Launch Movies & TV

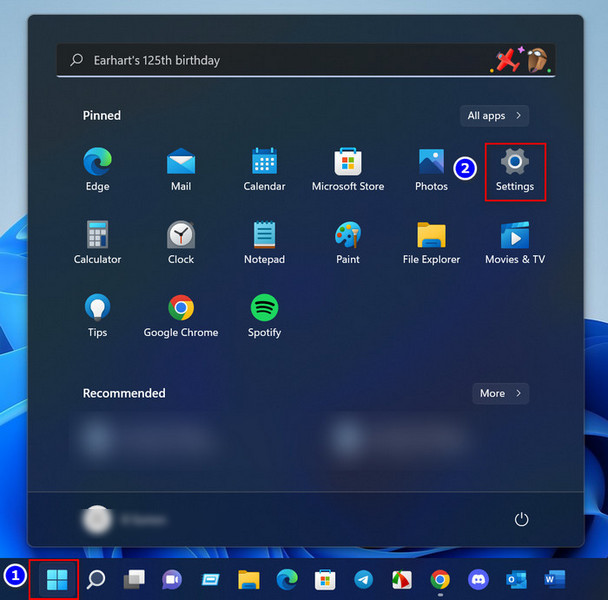tap(515, 242)
